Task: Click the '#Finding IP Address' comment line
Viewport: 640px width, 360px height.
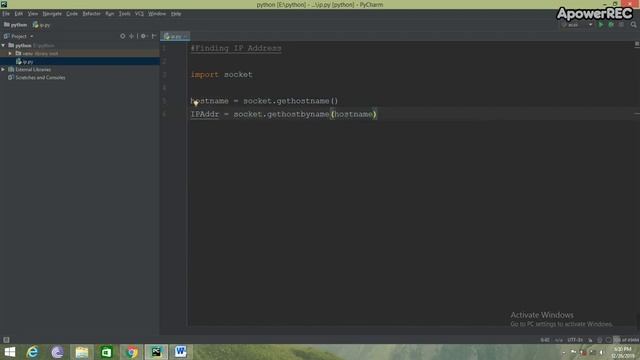Action: (236, 48)
